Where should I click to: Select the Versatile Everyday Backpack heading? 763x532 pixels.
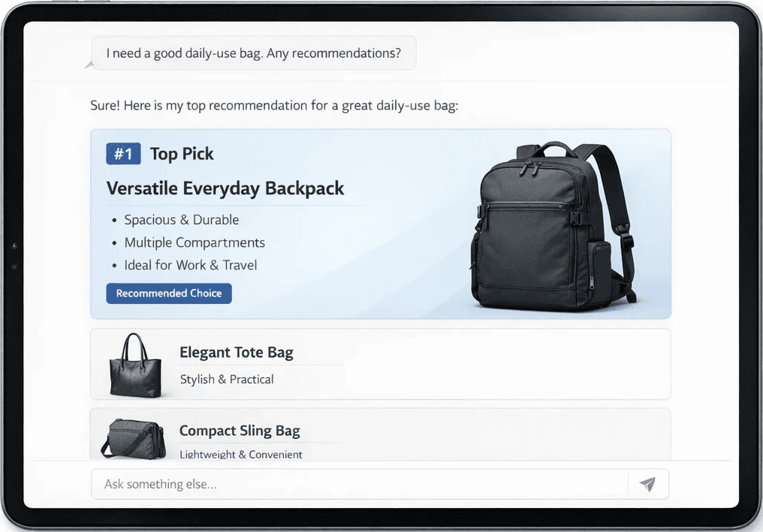225,188
